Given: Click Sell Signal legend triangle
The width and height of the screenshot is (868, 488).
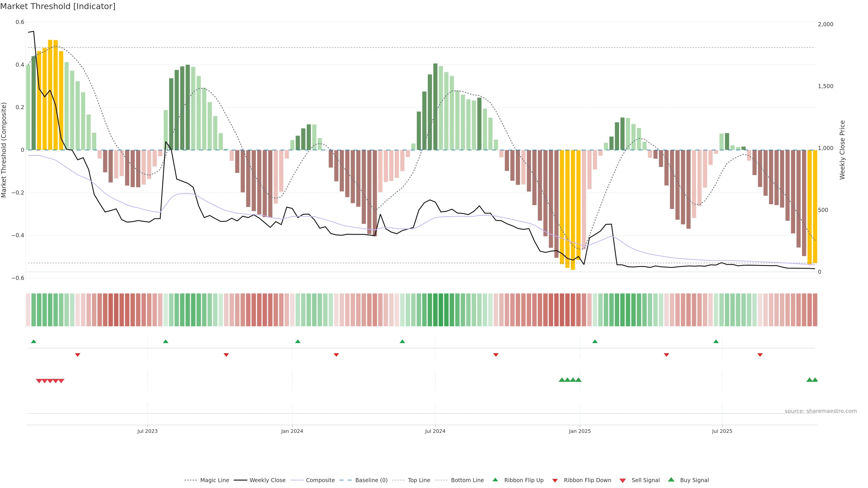Looking at the screenshot, I should (x=623, y=481).
